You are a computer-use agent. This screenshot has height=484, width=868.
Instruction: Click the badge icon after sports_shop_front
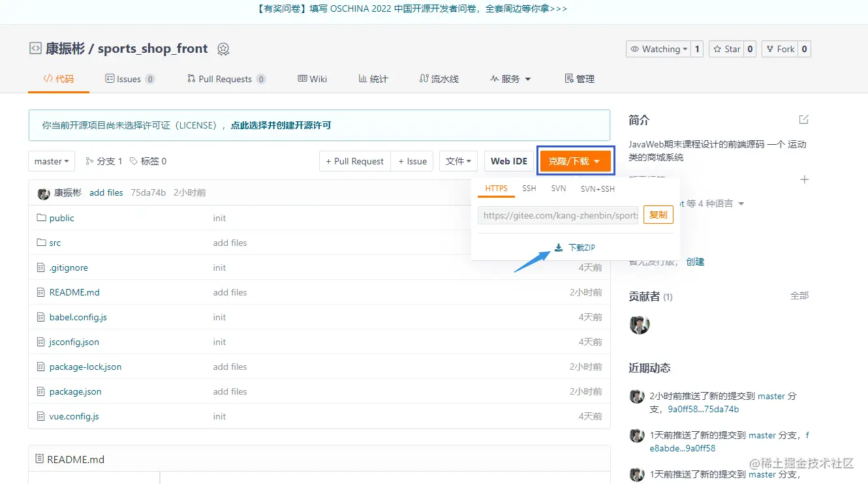click(223, 49)
